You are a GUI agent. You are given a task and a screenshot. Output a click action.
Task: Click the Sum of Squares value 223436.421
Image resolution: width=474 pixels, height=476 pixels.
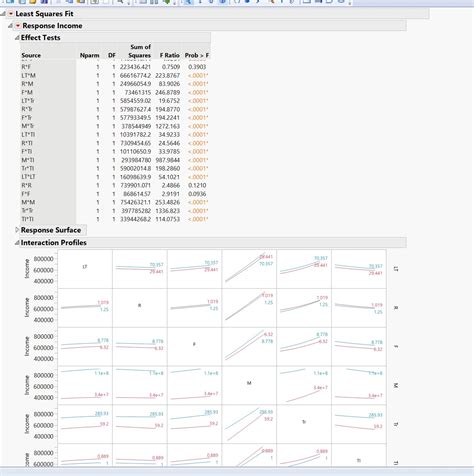(135, 67)
